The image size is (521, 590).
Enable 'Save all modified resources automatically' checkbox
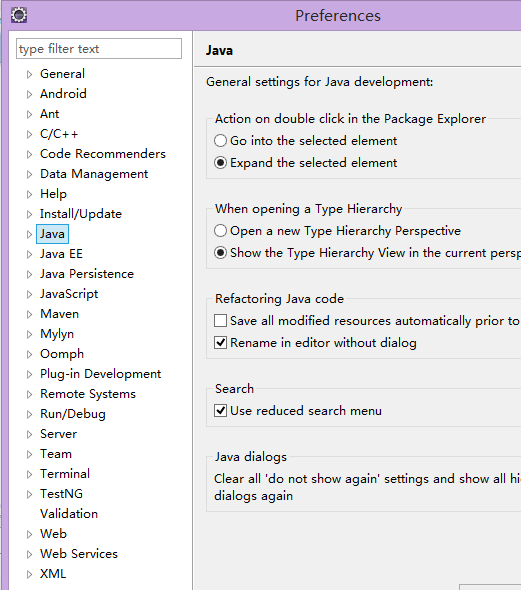coord(220,321)
